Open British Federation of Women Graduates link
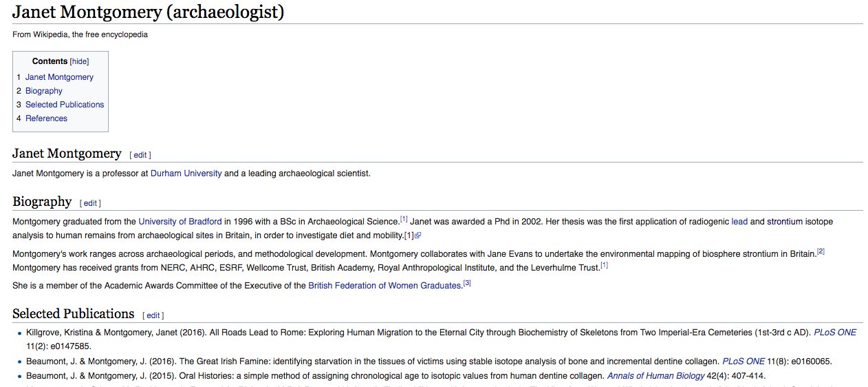868x387 pixels. coord(384,285)
